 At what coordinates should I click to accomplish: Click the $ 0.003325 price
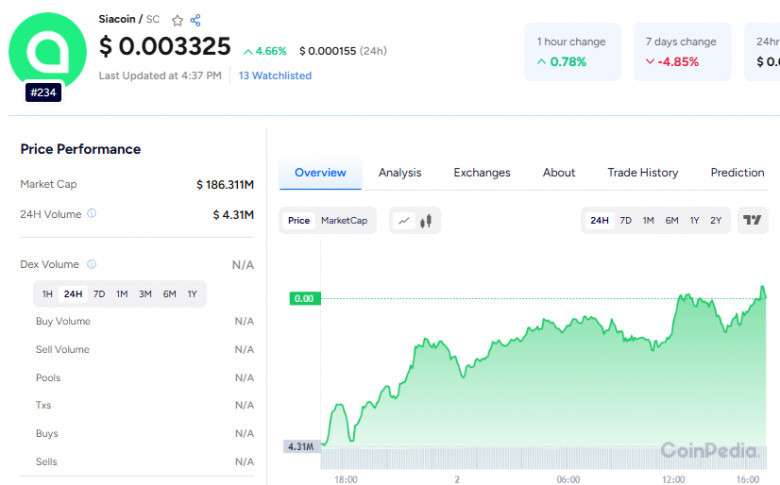click(x=165, y=46)
